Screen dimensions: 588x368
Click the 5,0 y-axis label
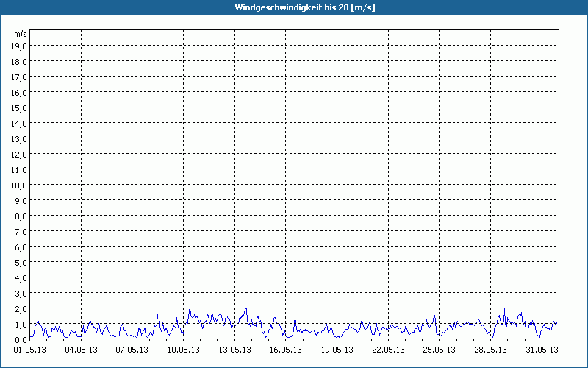[x=21, y=263]
